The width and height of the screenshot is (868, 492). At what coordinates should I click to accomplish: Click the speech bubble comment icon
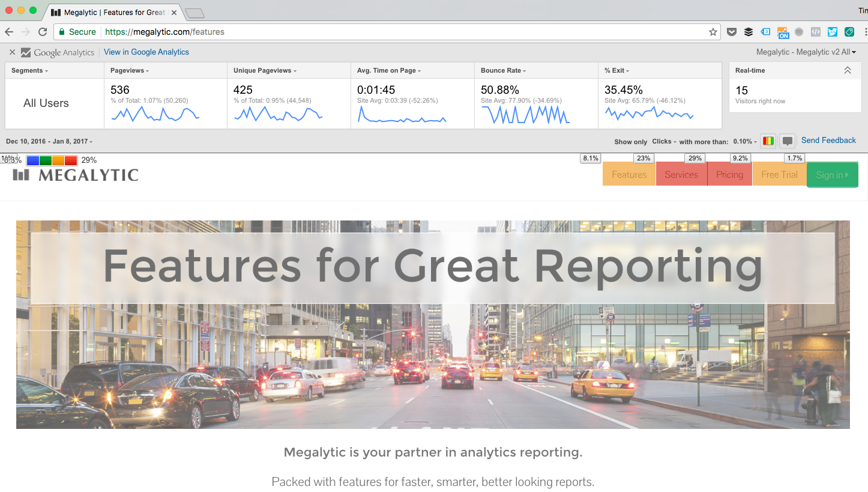click(788, 141)
